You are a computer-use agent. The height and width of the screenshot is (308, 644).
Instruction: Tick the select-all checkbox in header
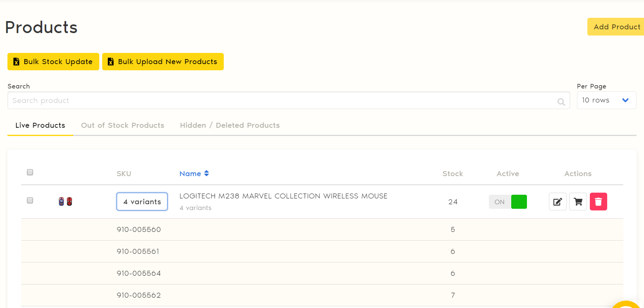(x=30, y=172)
